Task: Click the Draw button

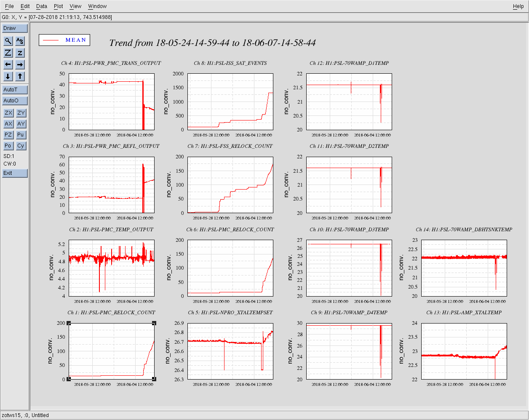Action: 15,28
